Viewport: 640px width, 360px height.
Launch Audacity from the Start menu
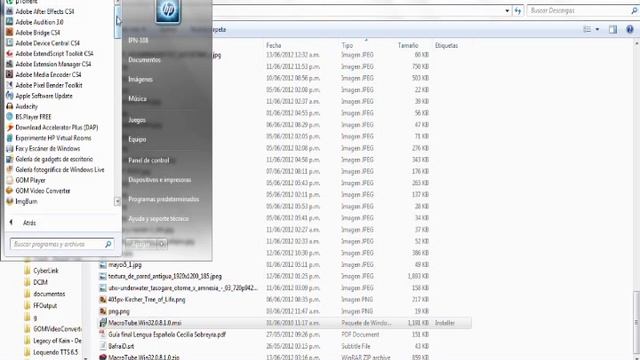22,107
